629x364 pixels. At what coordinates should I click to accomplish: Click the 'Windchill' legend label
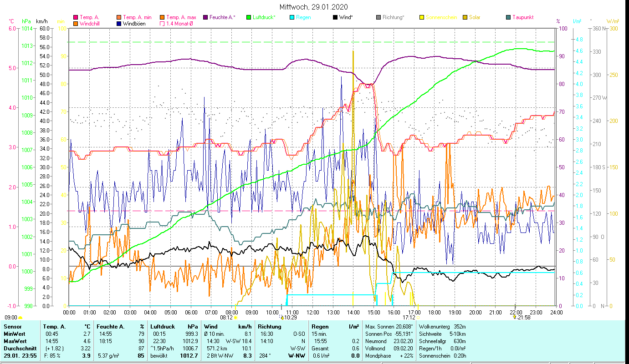click(x=90, y=24)
